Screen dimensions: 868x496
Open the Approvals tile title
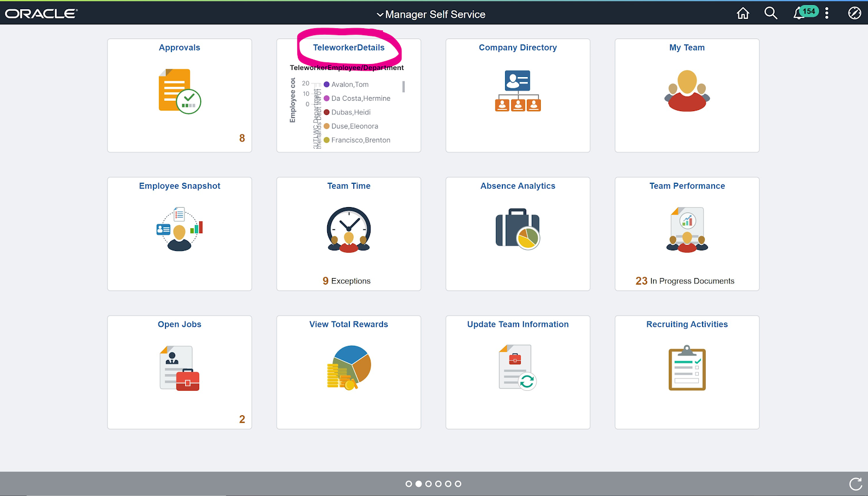click(180, 48)
